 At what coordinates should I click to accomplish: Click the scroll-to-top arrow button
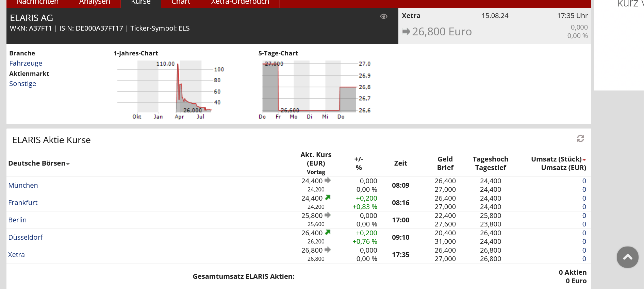[627, 257]
